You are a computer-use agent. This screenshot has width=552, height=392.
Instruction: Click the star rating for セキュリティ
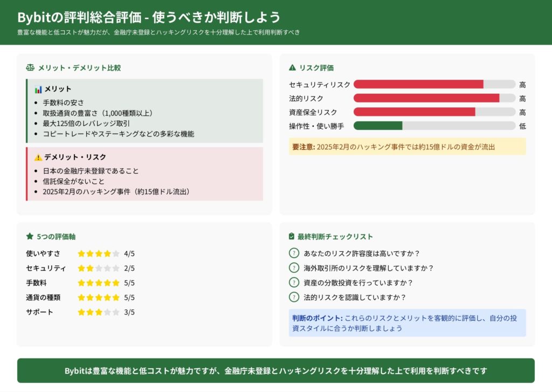99,268
